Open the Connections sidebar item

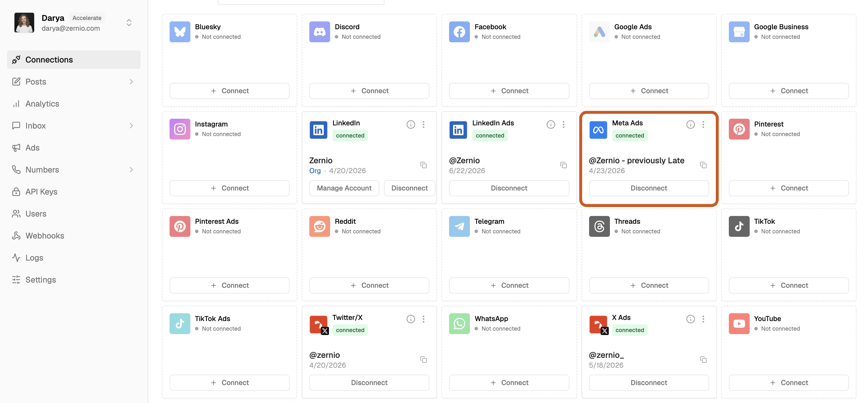pos(73,60)
